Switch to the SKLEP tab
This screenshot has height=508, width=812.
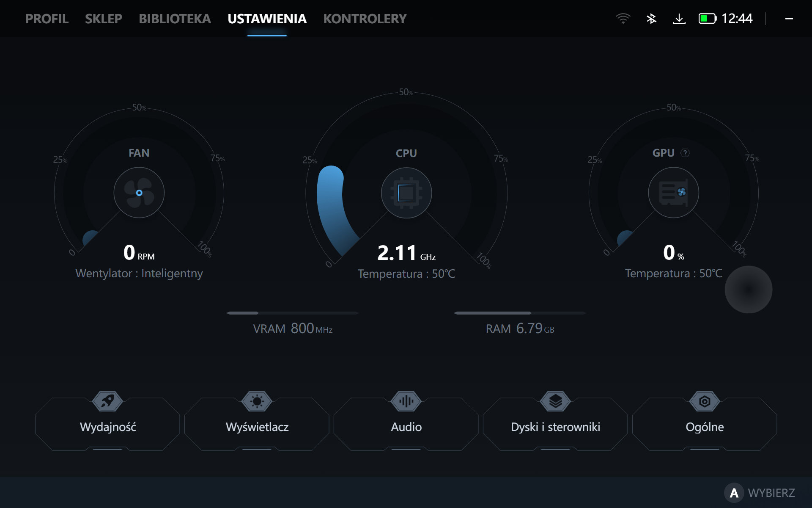pos(104,19)
